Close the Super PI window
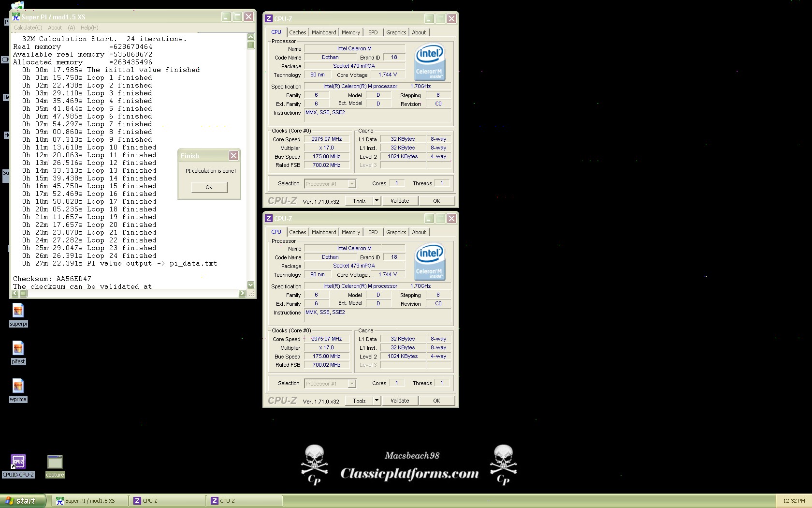812x508 pixels. 248,17
